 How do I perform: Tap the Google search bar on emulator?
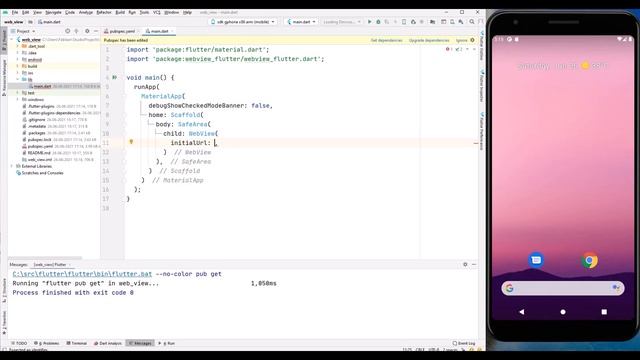coord(562,288)
